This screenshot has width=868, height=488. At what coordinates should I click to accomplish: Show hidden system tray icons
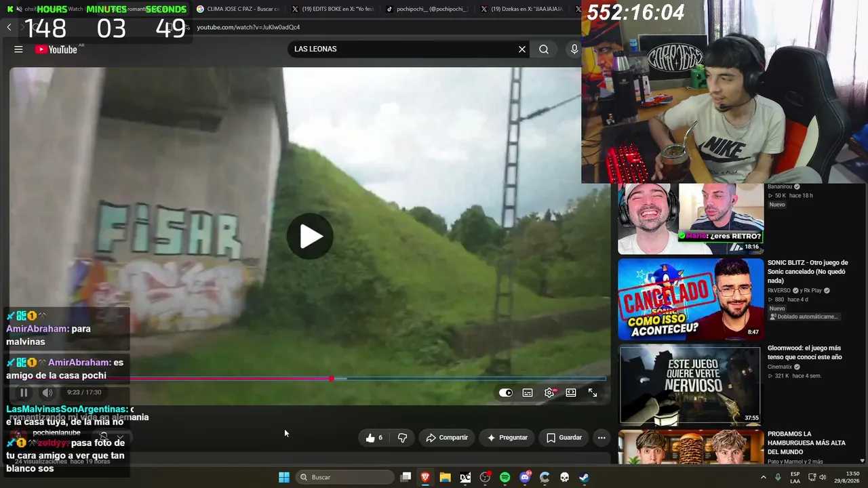tap(764, 477)
